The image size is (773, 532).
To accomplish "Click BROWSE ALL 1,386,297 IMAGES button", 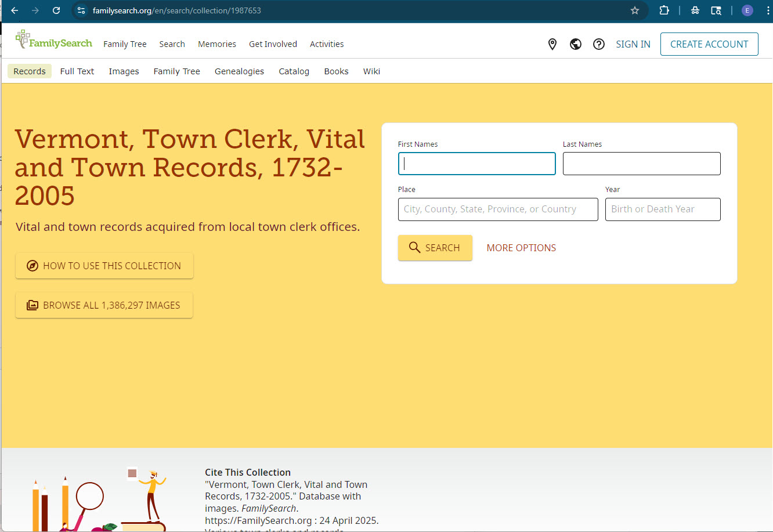I will tap(104, 305).
